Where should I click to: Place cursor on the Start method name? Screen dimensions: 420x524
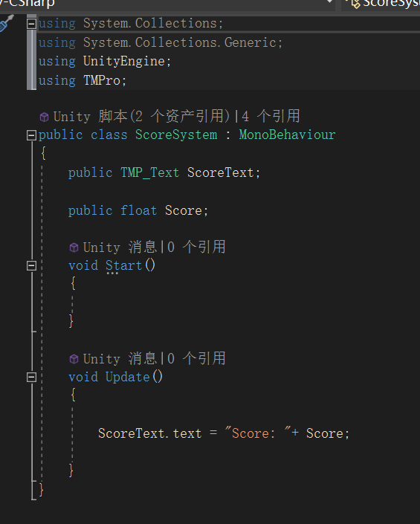click(123, 265)
